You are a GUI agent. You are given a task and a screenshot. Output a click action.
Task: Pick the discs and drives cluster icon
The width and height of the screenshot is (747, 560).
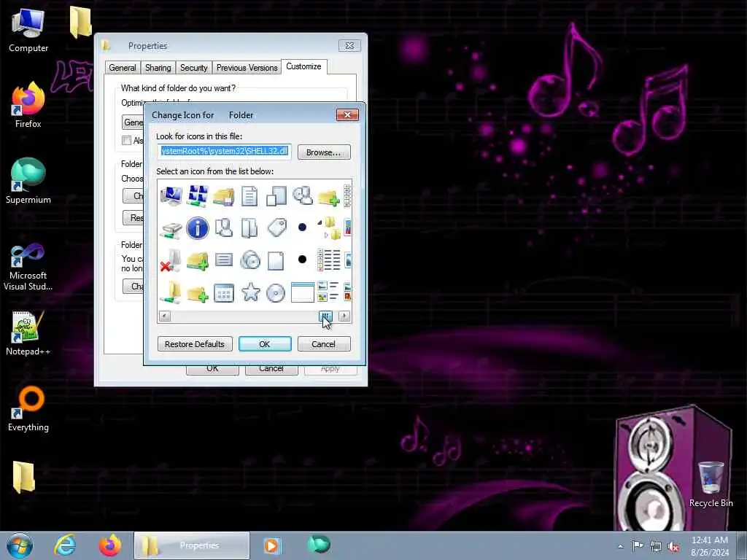pos(303,195)
